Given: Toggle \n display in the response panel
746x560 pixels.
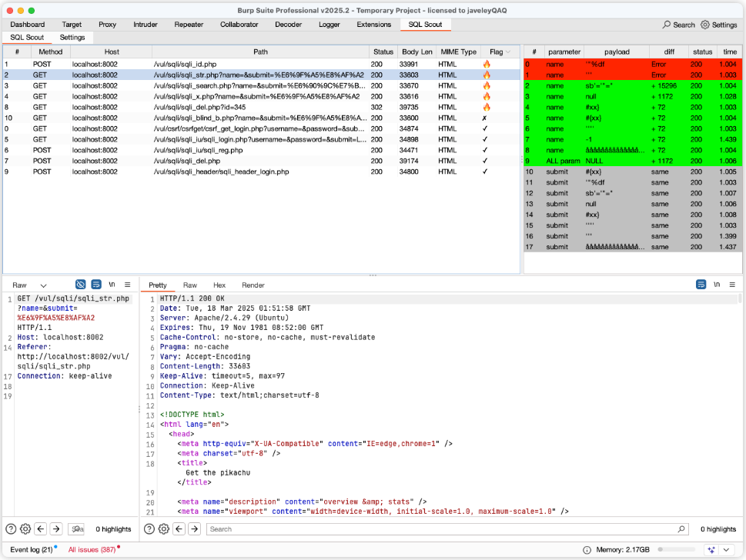Looking at the screenshot, I should [717, 285].
